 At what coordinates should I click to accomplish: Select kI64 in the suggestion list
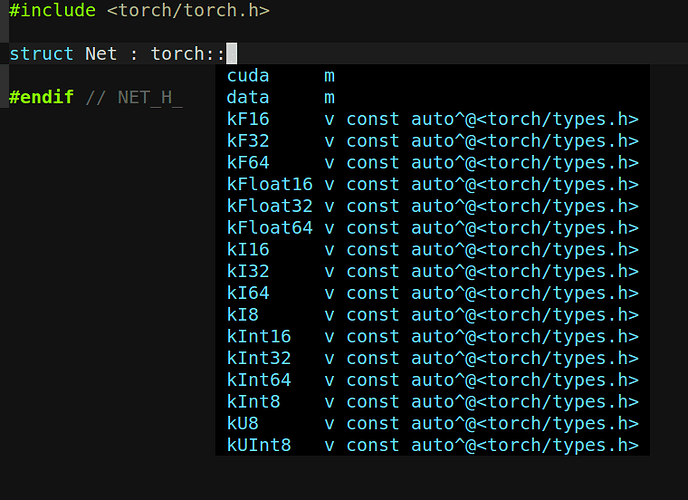pyautogui.click(x=248, y=293)
